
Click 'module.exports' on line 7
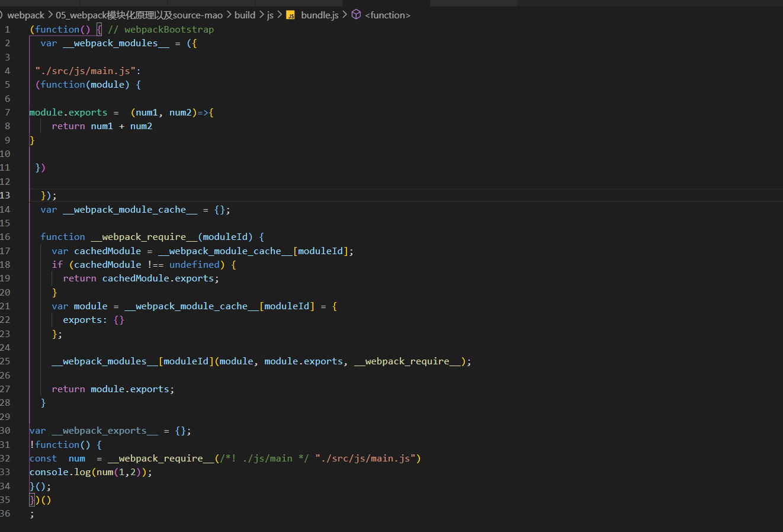point(68,113)
